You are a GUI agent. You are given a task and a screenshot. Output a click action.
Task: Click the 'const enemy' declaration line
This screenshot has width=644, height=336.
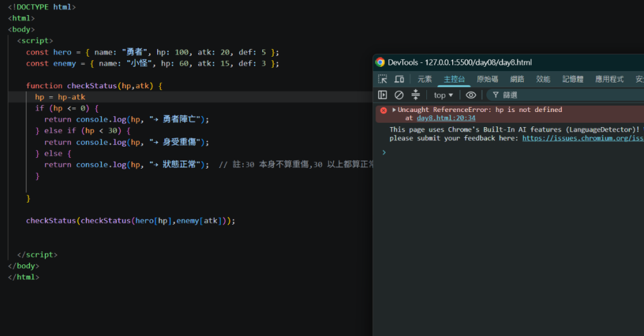(152, 64)
